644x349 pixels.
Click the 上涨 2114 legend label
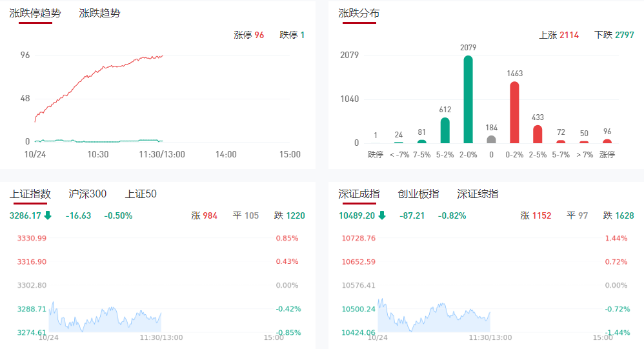click(x=559, y=35)
